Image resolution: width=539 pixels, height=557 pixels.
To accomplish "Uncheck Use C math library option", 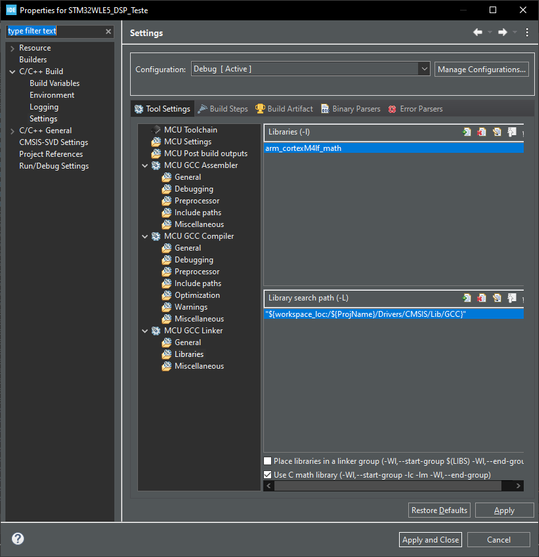I will tap(268, 475).
